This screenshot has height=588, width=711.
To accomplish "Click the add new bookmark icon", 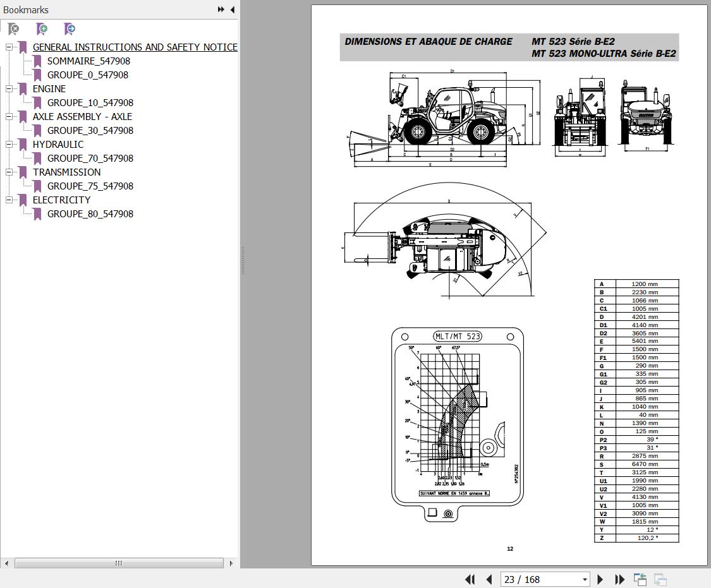I will 42,30.
